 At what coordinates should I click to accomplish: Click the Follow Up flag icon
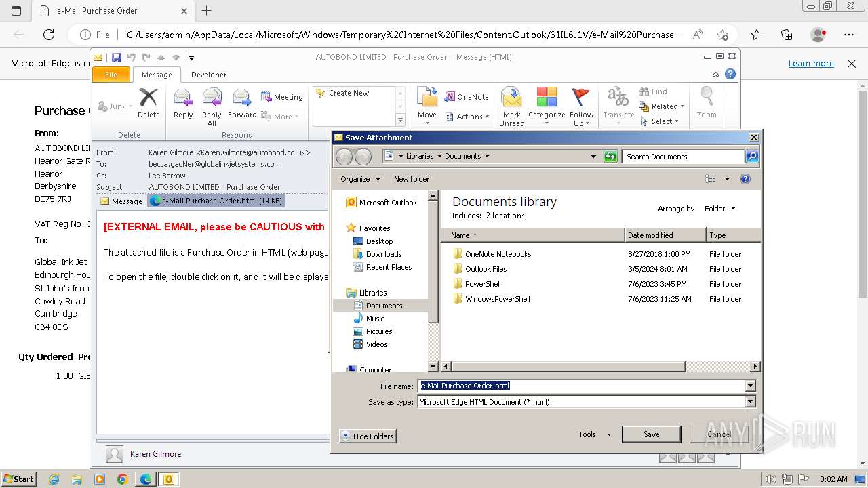[x=581, y=98]
